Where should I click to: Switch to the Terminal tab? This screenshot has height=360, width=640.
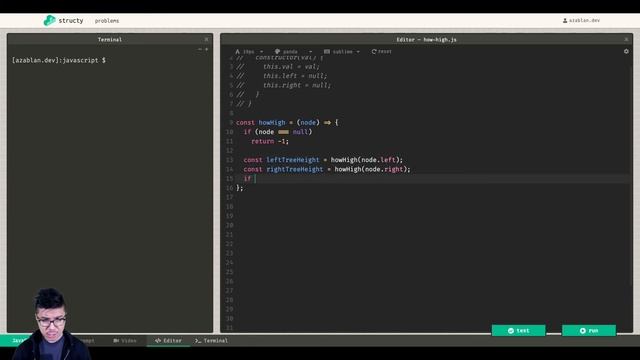pyautogui.click(x=211, y=340)
